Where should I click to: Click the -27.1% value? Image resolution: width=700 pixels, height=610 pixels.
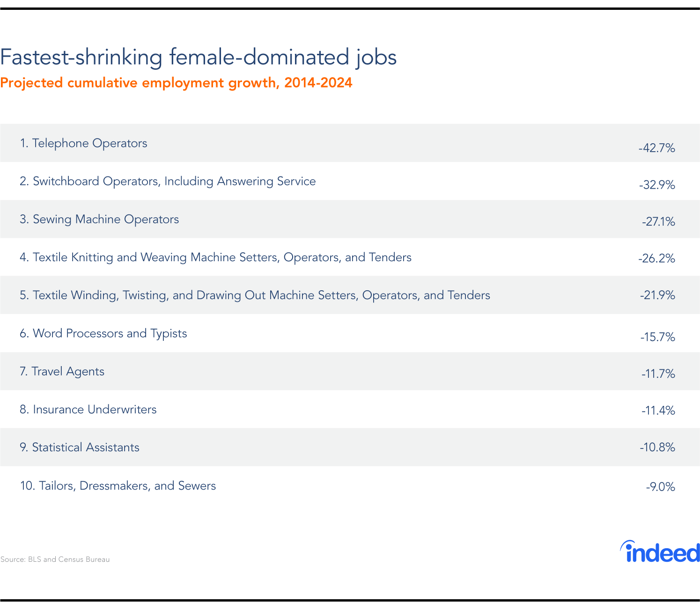[659, 222]
